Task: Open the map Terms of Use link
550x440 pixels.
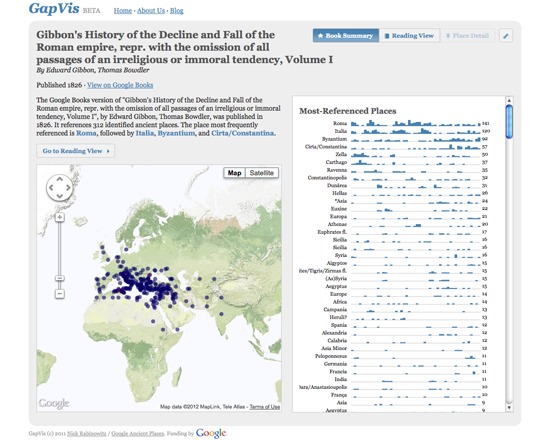Action: click(265, 407)
